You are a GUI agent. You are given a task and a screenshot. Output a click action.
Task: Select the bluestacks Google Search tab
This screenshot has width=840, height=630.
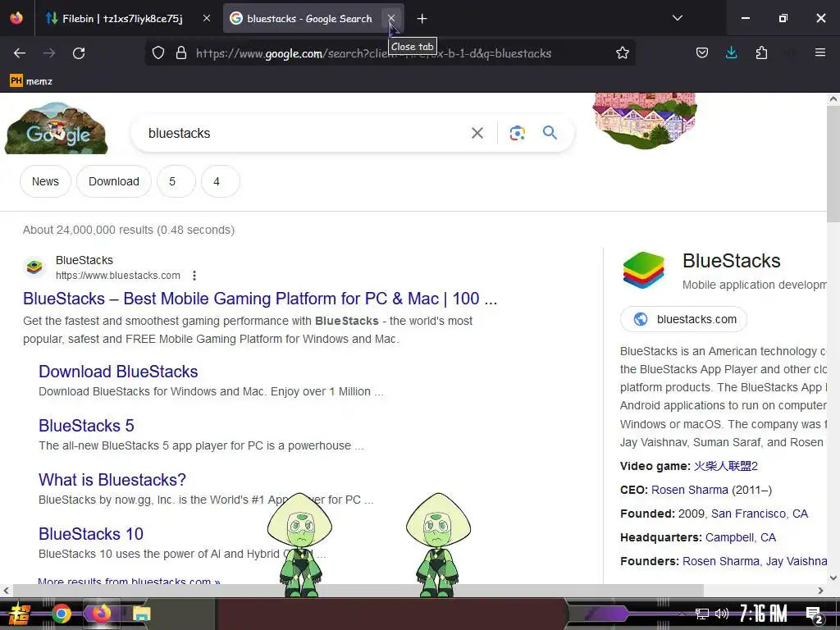click(x=309, y=19)
